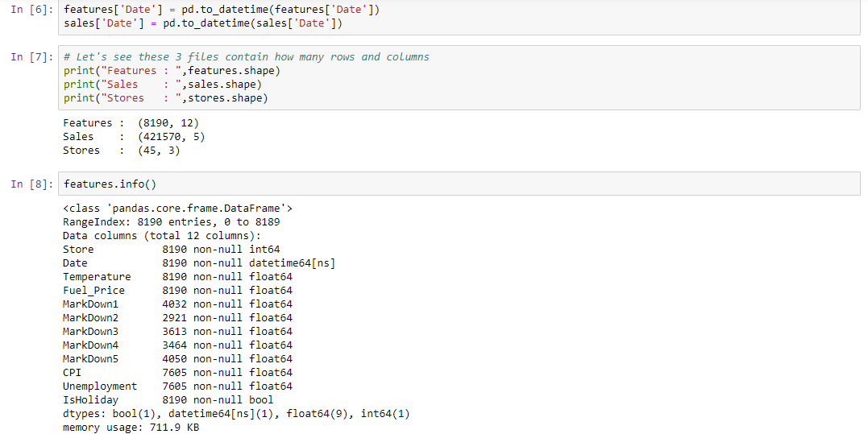Viewport: 868px width, 434px height.
Task: Place cursor on features['Date'] conversion line
Action: pyautogui.click(x=222, y=10)
